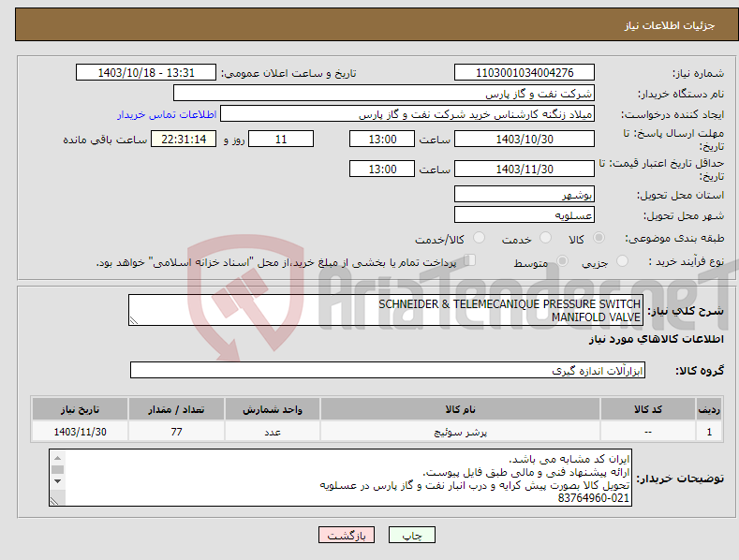The height and width of the screenshot is (560, 739).
Task: Click the remaining days field showing 11
Action: pos(281,139)
